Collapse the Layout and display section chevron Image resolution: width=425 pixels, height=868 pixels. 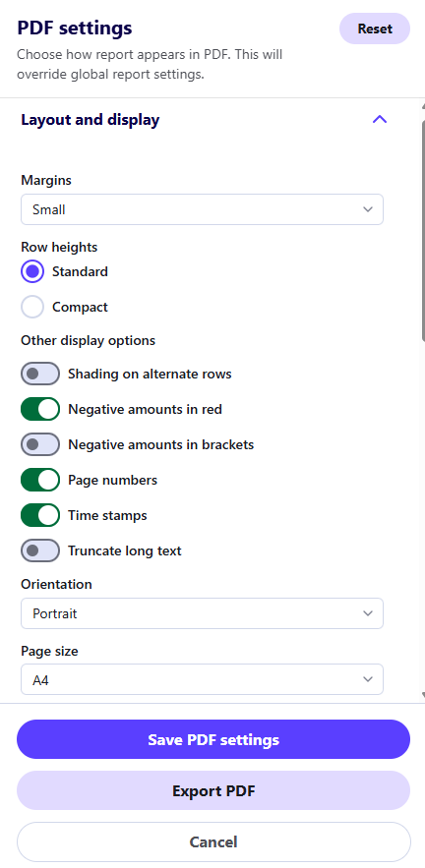380,120
